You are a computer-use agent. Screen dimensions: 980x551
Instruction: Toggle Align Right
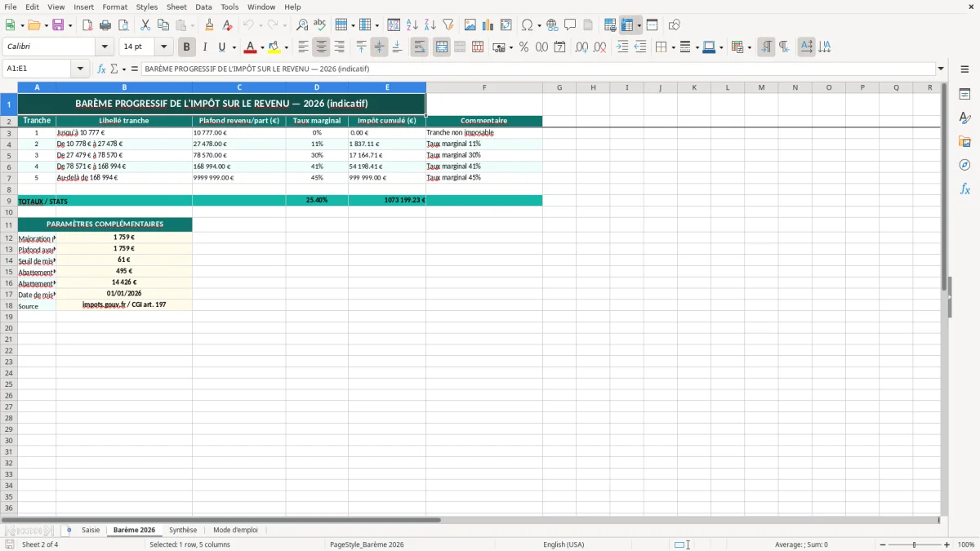(339, 47)
